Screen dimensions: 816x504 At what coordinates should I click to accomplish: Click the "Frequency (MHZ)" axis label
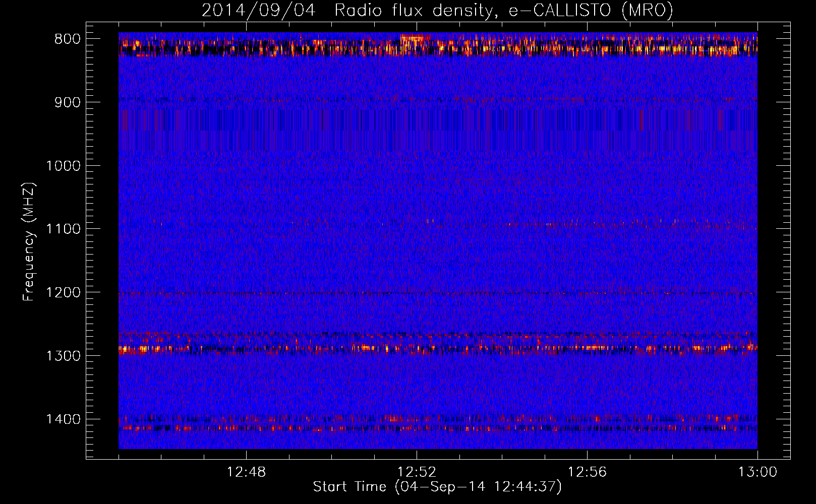[x=29, y=242]
